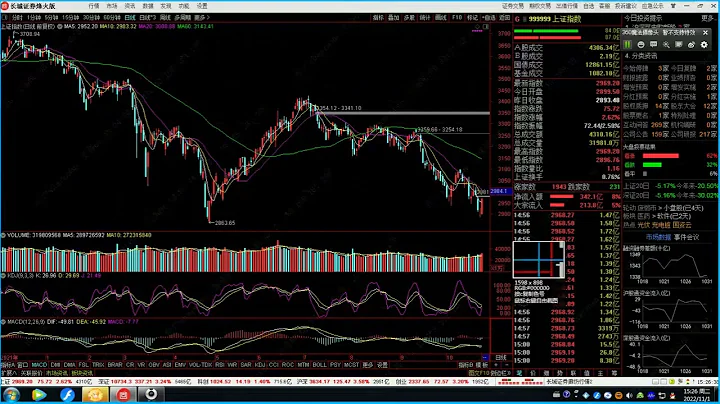Select the TRIX indicator tab

pos(98,365)
